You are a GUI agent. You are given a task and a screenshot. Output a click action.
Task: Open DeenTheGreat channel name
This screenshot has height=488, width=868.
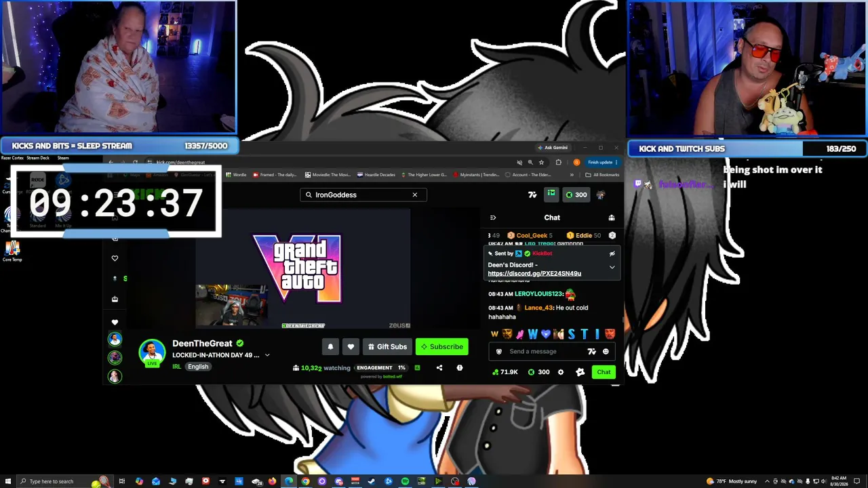[x=202, y=344]
